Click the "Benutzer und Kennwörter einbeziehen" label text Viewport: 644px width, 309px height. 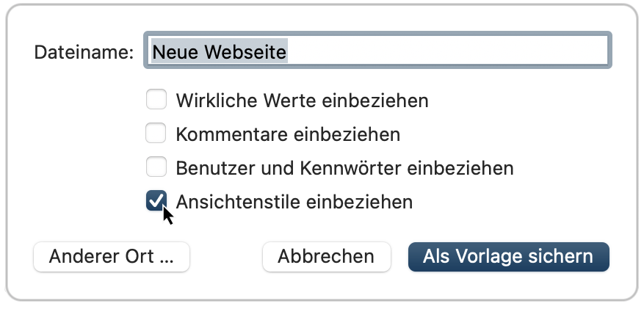344,168
